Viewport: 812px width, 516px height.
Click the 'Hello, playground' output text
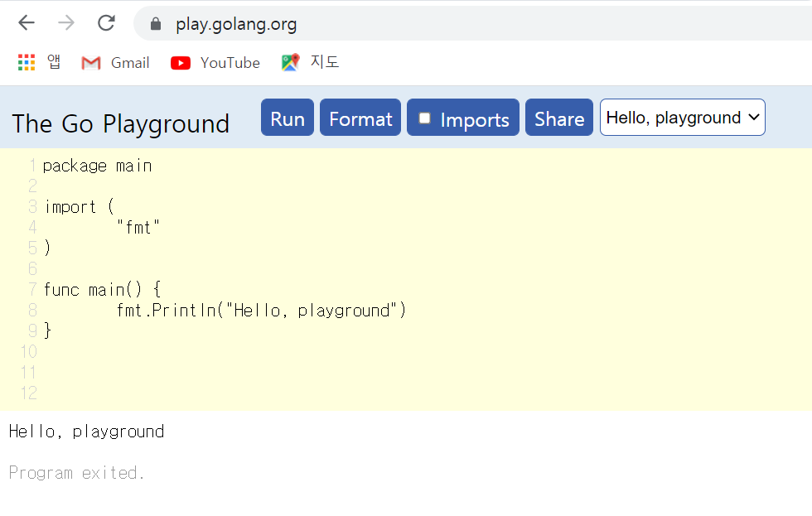86,432
